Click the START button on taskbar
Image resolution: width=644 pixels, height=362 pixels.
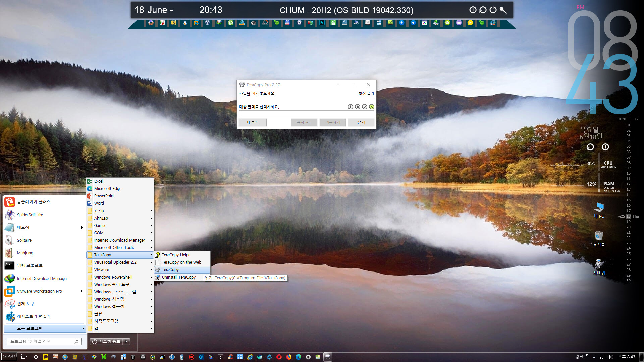pyautogui.click(x=9, y=357)
